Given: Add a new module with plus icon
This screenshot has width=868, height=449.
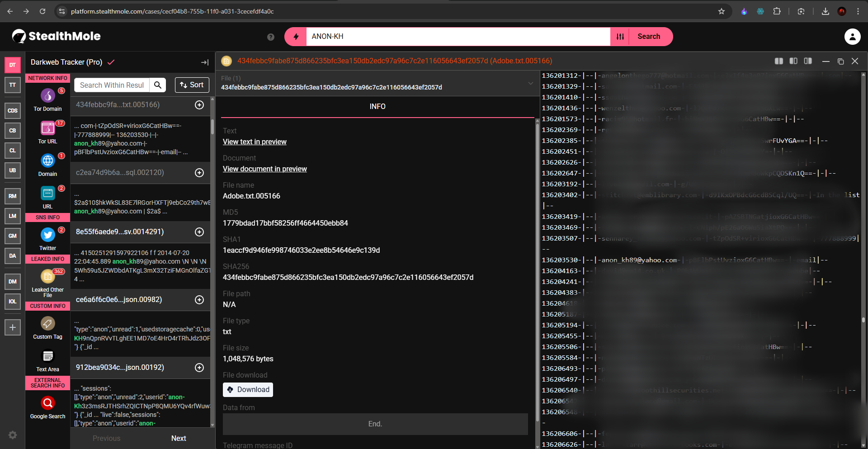Looking at the screenshot, I should [13, 327].
